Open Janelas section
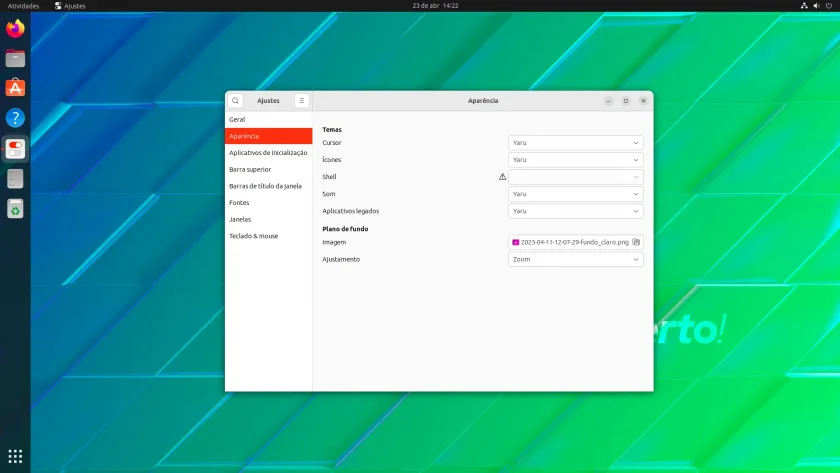Screen dimensions: 840x473 tap(268, 219)
